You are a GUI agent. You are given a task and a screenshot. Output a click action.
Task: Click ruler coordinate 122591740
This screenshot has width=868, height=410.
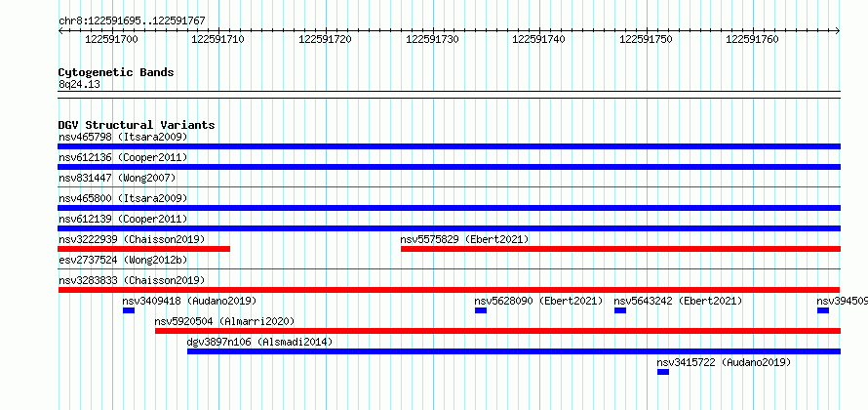pyautogui.click(x=538, y=39)
